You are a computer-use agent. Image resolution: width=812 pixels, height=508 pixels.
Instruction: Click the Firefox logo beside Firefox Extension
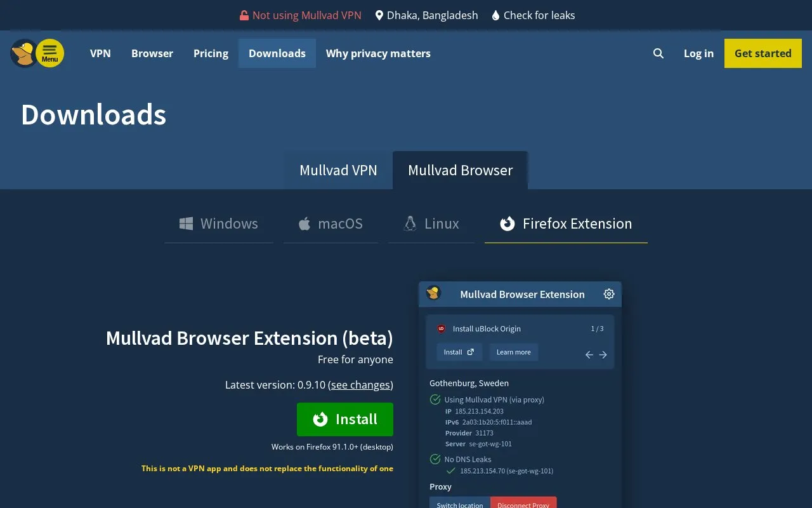point(507,224)
